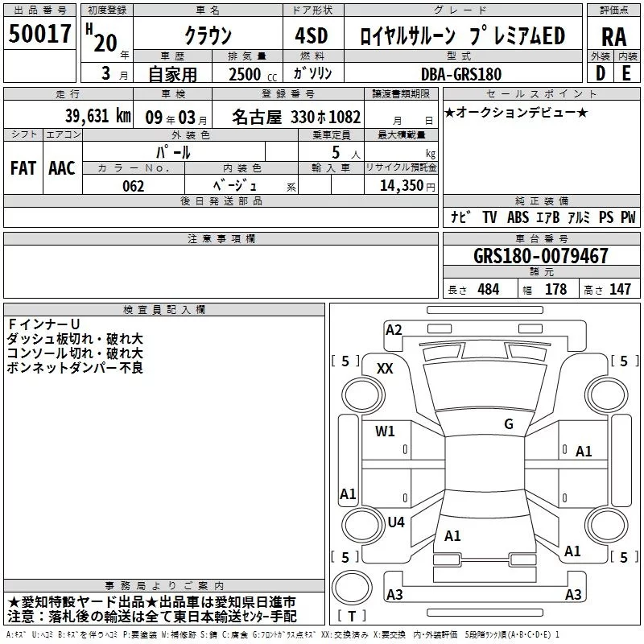The width and height of the screenshot is (644, 644).
Task: Select transmission value FAT
Action: [23, 168]
